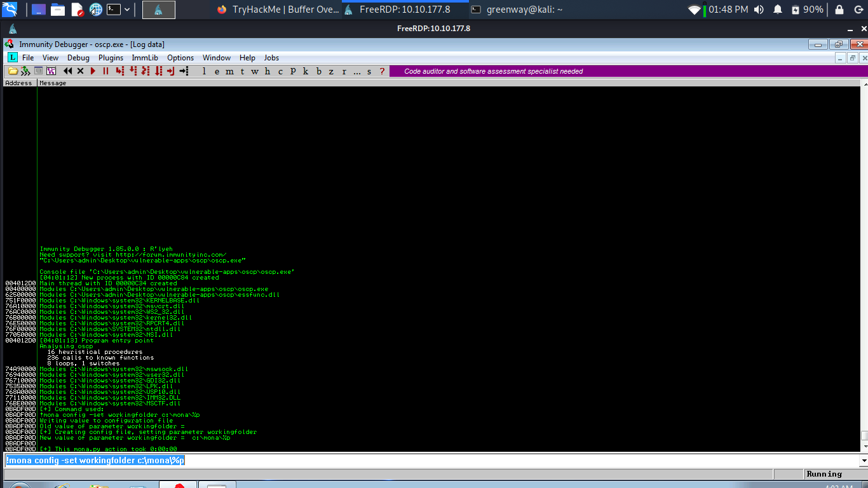Open the Debug menu

point(78,57)
